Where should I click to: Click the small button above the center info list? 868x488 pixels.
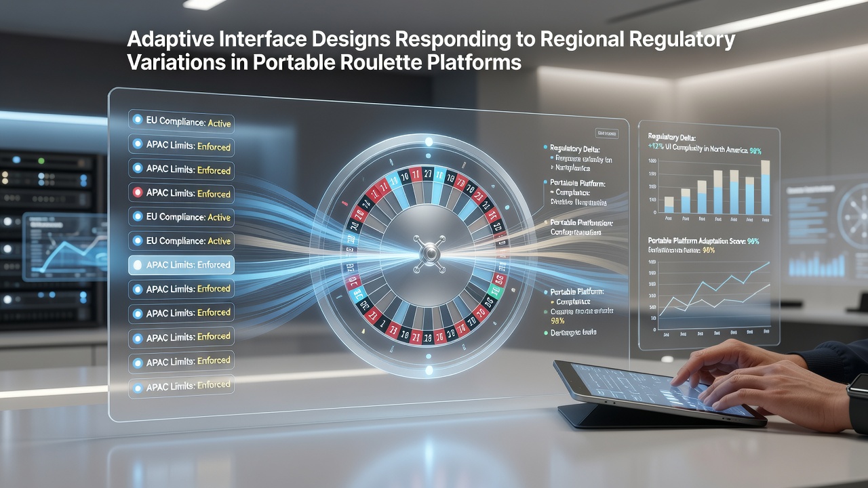pyautogui.click(x=607, y=134)
